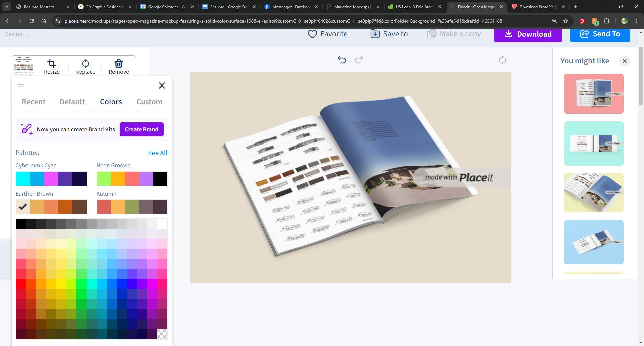Click the browser back button
Screen dimensions: 644x346
coord(7,21)
